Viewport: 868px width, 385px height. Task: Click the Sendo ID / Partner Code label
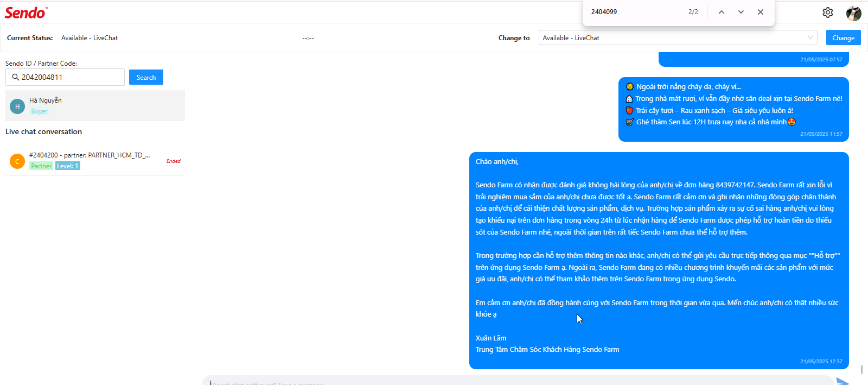coord(41,64)
